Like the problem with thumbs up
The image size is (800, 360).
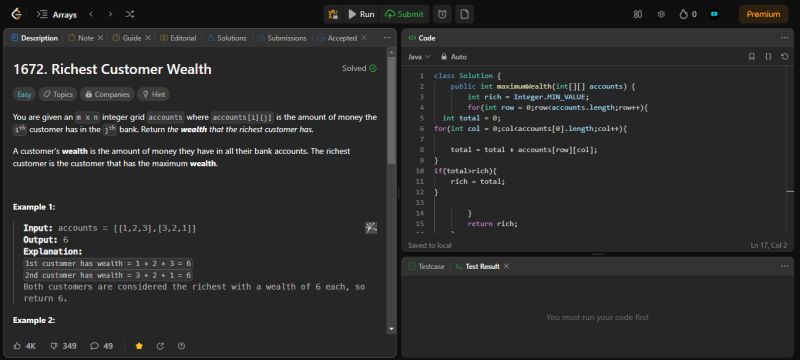click(24, 346)
